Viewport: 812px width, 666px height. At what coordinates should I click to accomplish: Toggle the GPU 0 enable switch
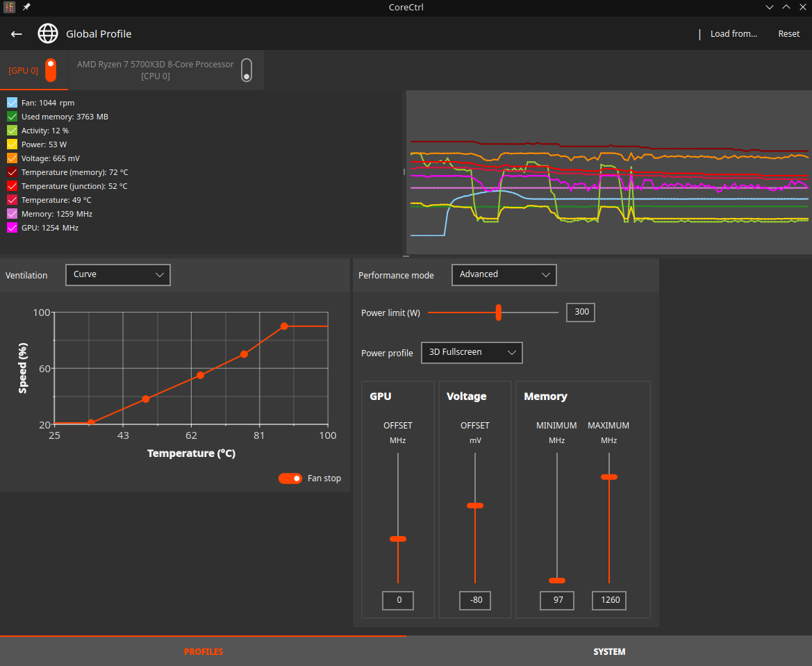(51, 70)
